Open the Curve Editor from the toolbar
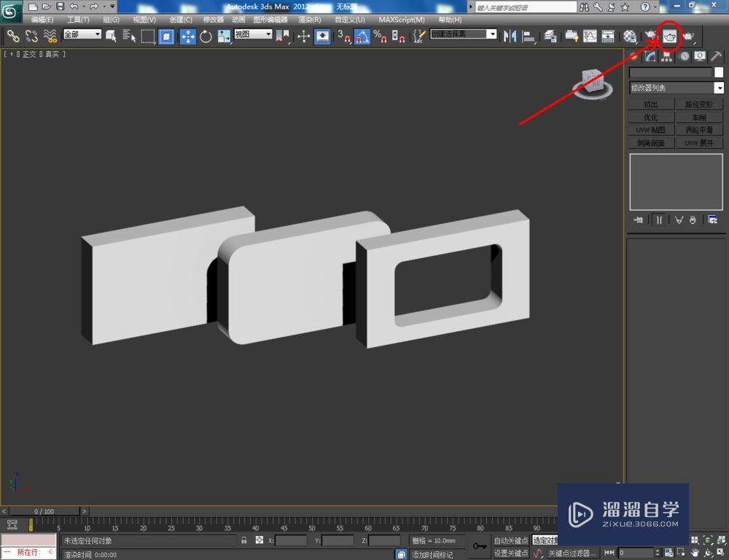The image size is (729, 560). point(588,35)
